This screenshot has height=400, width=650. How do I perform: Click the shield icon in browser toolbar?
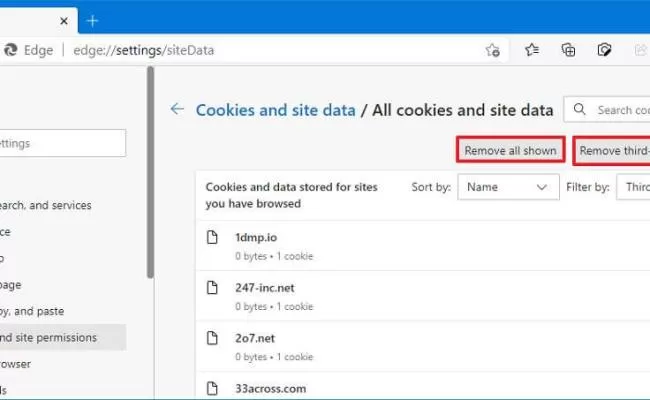click(x=604, y=49)
